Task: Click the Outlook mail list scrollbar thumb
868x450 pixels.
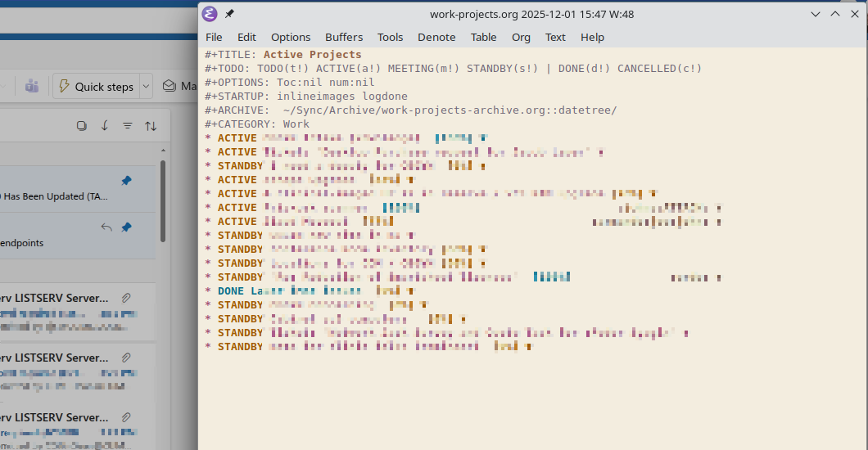Action: coord(163,201)
